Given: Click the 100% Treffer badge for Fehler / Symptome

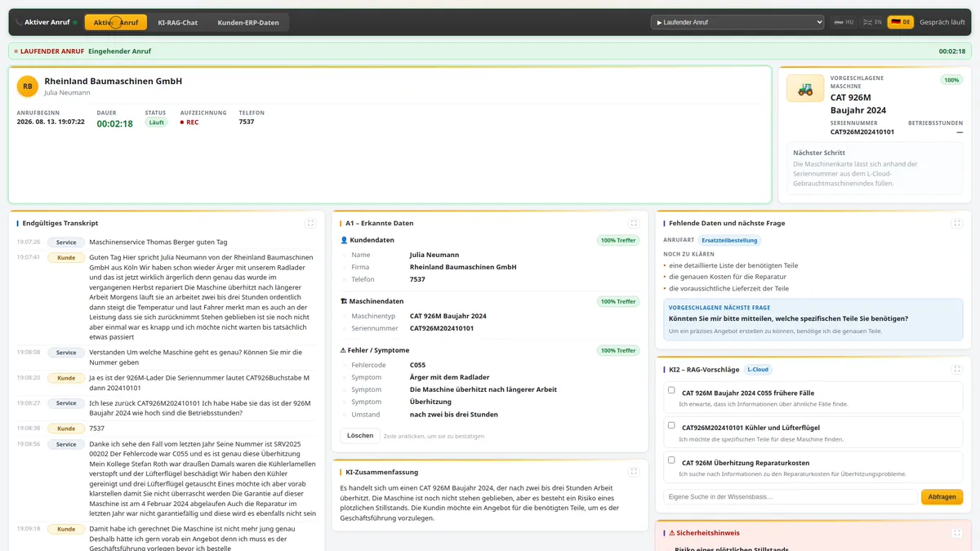Looking at the screenshot, I should point(618,350).
